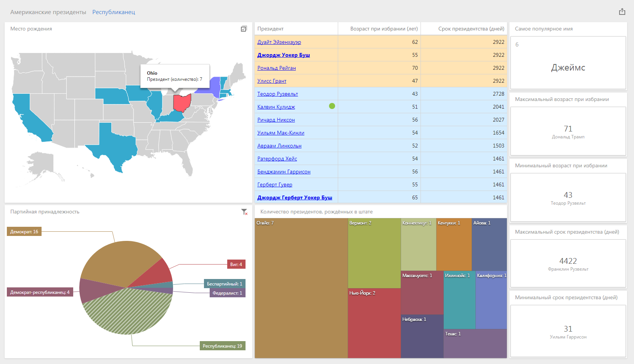The height and width of the screenshot is (364, 634).
Task: Click the Республиканец: 19 pie label
Action: tap(222, 346)
